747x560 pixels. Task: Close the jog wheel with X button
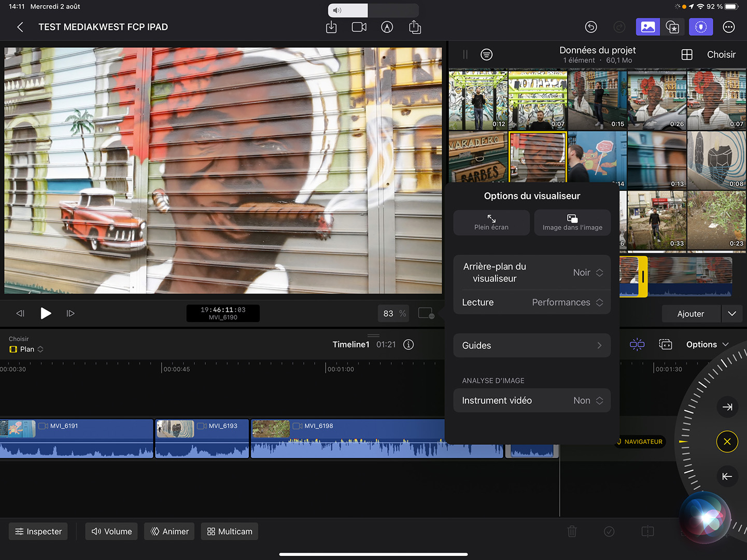727,442
